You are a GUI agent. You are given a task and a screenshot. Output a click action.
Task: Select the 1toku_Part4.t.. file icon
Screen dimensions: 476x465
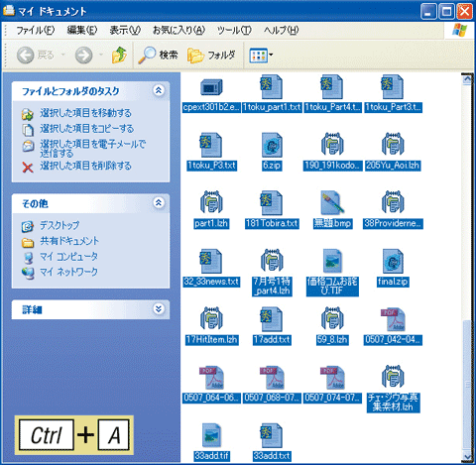point(332,87)
